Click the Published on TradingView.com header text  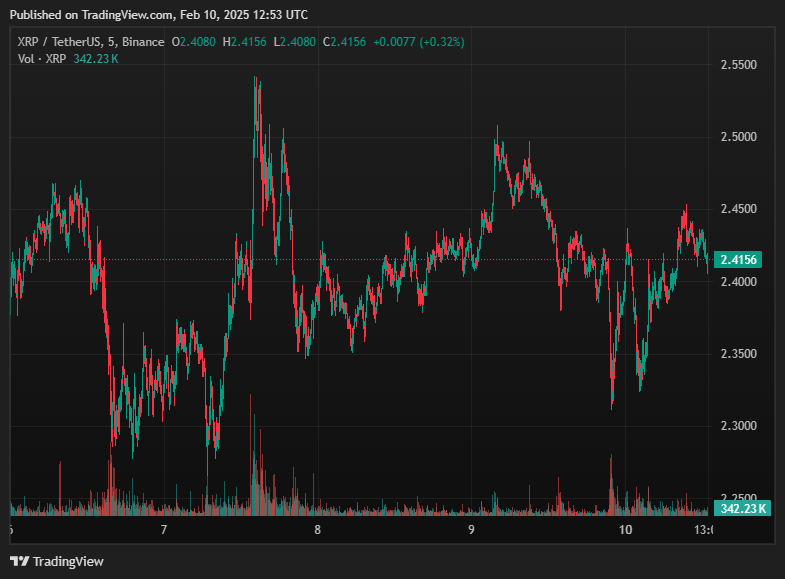click(159, 15)
